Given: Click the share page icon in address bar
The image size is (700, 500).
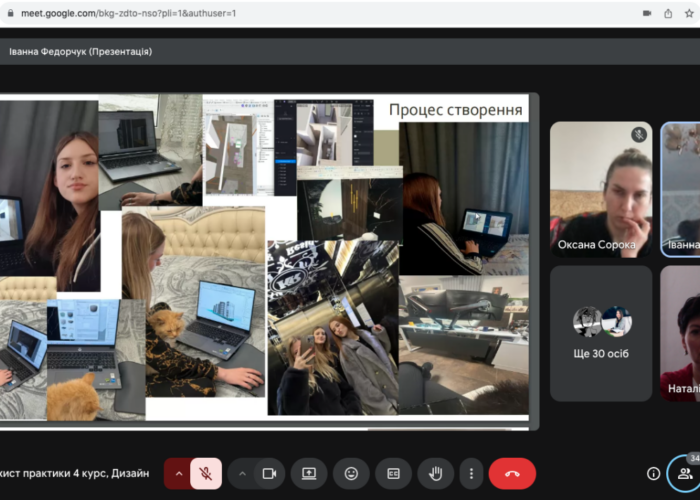Looking at the screenshot, I should [x=668, y=13].
